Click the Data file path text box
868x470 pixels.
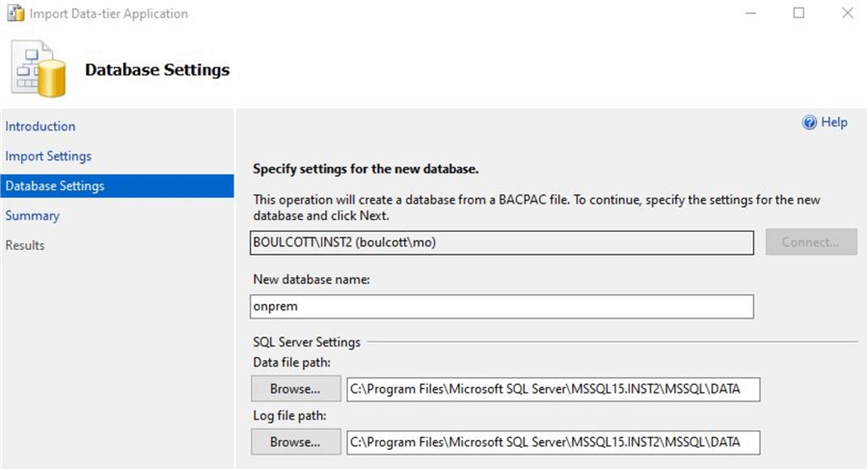[x=555, y=389]
